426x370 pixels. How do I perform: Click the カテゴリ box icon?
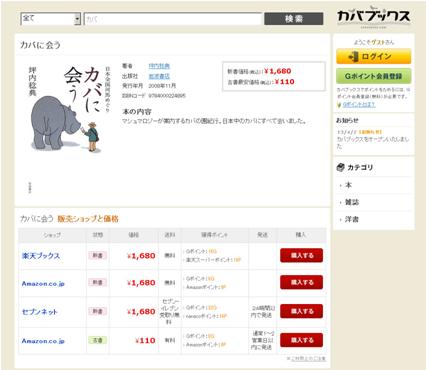tap(340, 167)
